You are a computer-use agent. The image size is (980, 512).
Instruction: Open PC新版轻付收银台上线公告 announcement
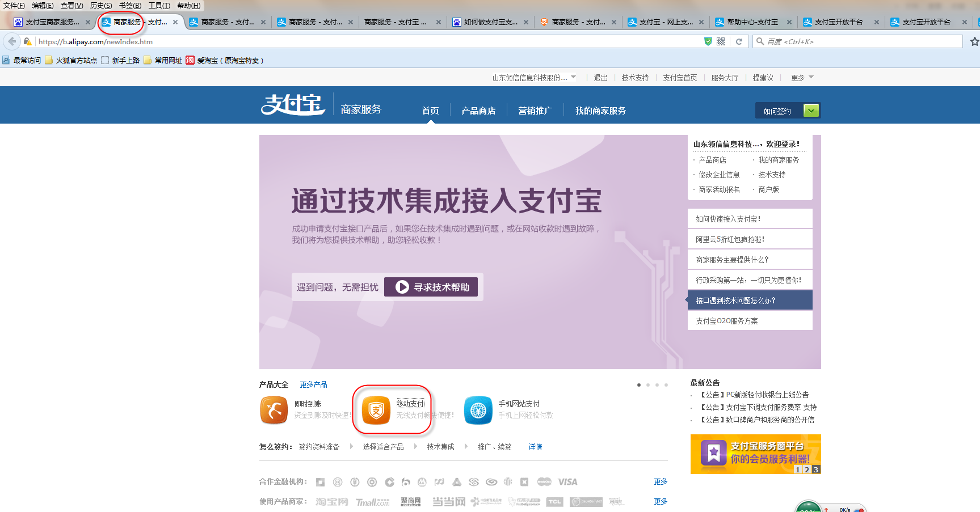point(755,395)
